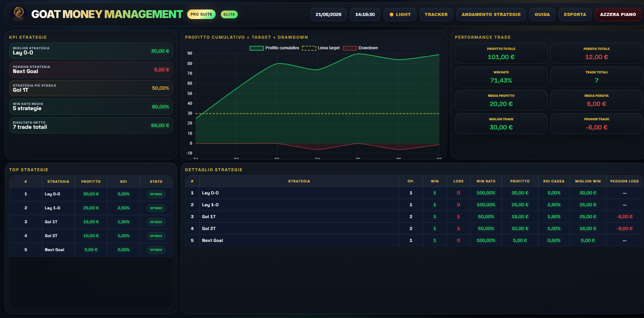
Task: Click 16,00 € Miglior Win for Gol 2T
Action: (588, 229)
